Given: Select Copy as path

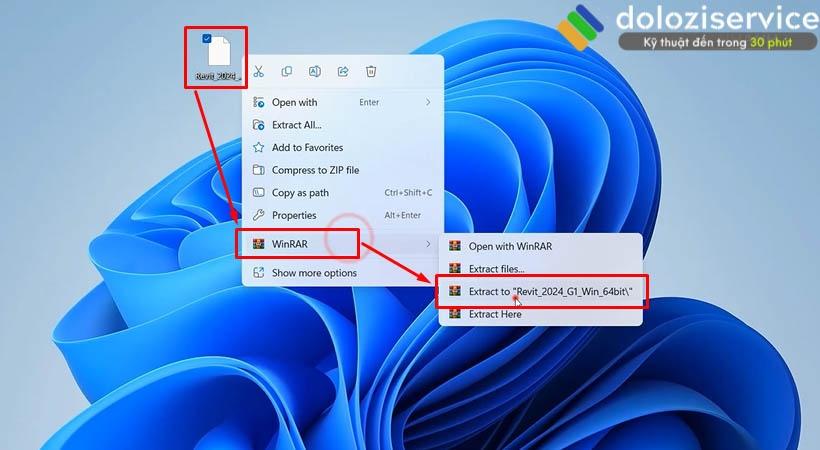Looking at the screenshot, I should 300,192.
